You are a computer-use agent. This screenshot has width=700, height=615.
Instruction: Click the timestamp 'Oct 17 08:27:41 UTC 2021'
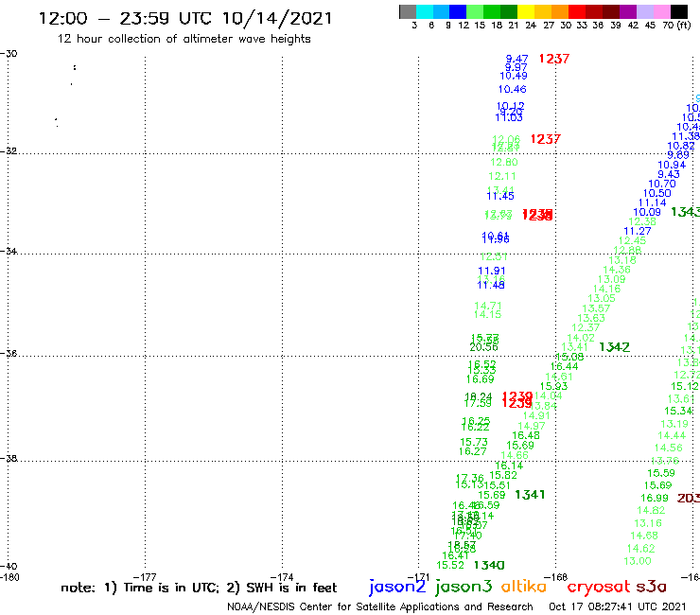pyautogui.click(x=618, y=606)
